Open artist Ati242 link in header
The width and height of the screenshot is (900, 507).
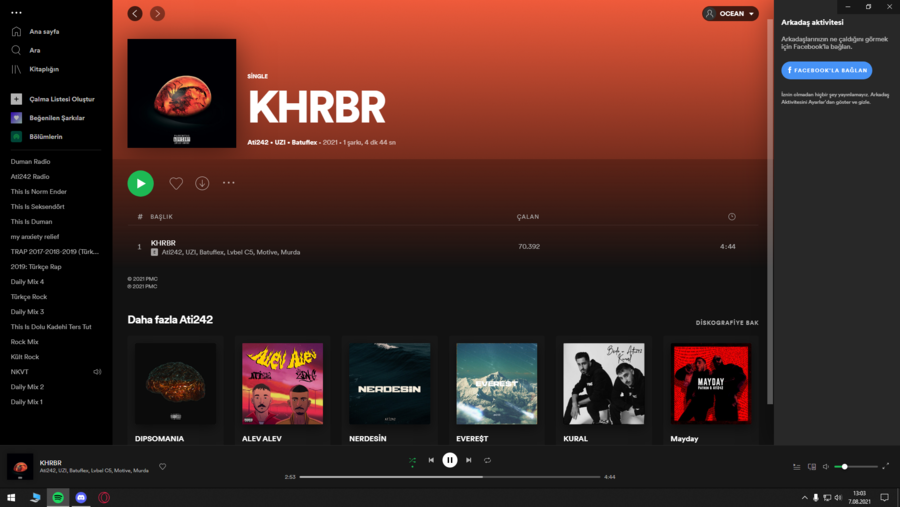click(258, 142)
